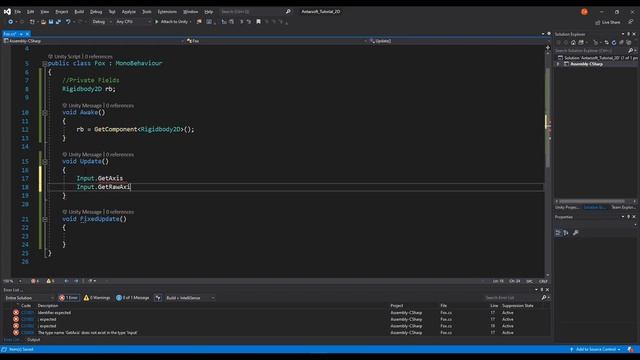Toggle the 0 Warnings filter button
The height and width of the screenshot is (360, 640).
(x=97, y=298)
